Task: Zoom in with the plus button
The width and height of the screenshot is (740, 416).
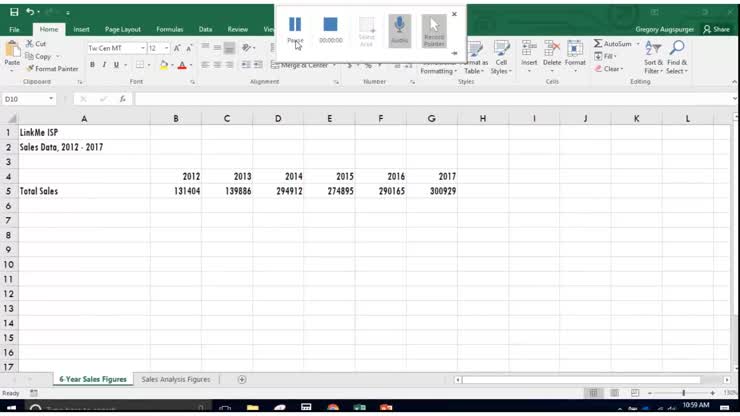Action: coord(712,393)
